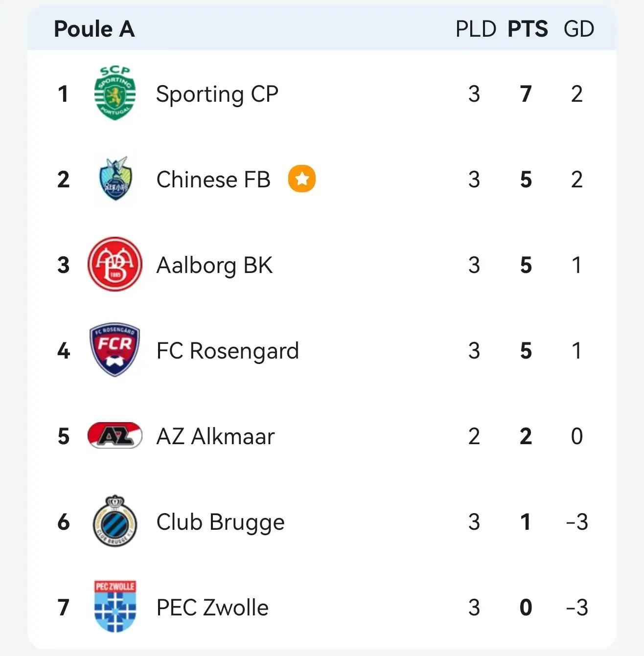Open the Chinese FB team name
The height and width of the screenshot is (656, 644).
pos(213,180)
